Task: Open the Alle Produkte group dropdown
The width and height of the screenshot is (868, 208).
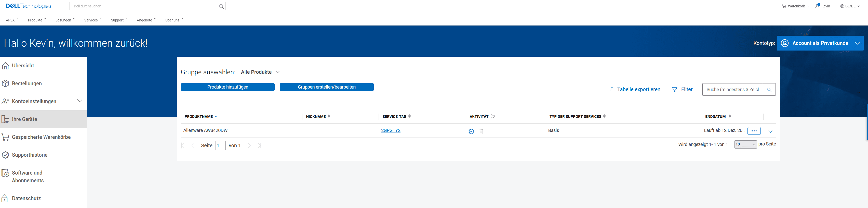Action: pyautogui.click(x=260, y=72)
